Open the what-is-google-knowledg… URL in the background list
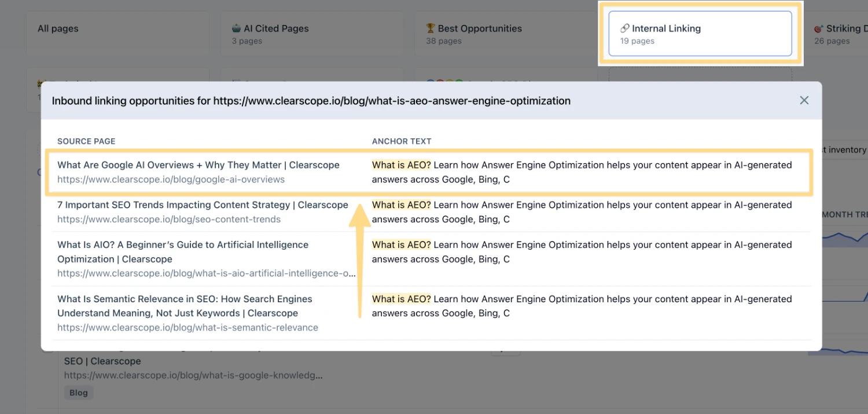This screenshot has width=868, height=414. (193, 375)
